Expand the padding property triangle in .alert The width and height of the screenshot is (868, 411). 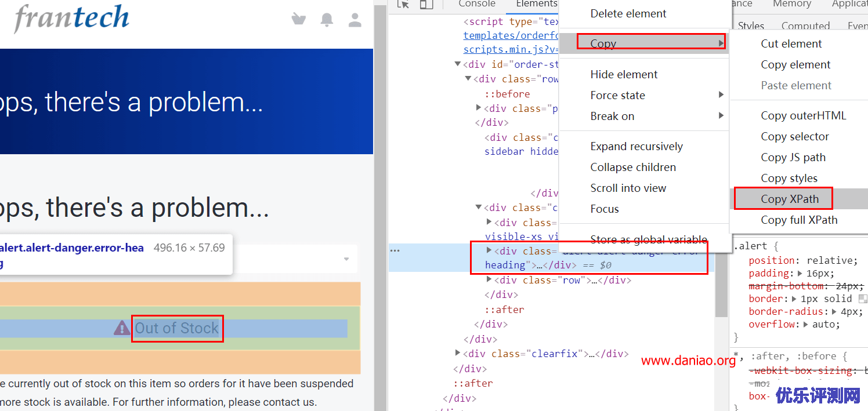pyautogui.click(x=801, y=274)
